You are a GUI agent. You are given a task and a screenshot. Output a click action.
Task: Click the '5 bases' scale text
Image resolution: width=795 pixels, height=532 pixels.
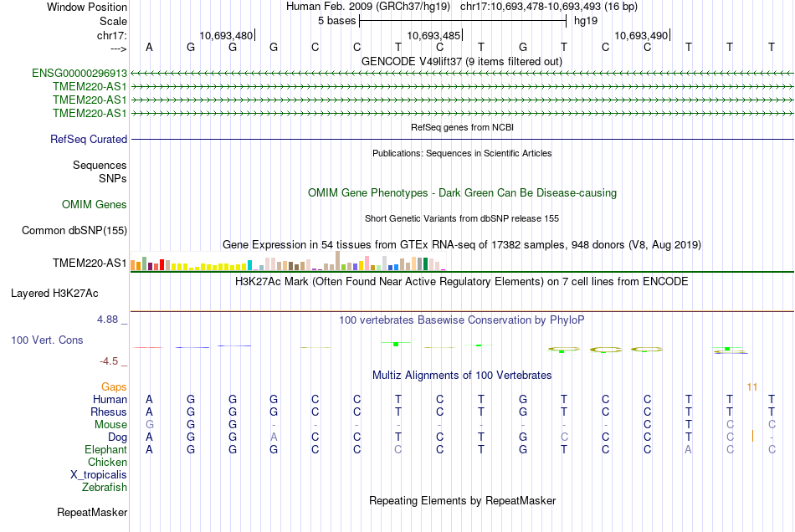(336, 21)
